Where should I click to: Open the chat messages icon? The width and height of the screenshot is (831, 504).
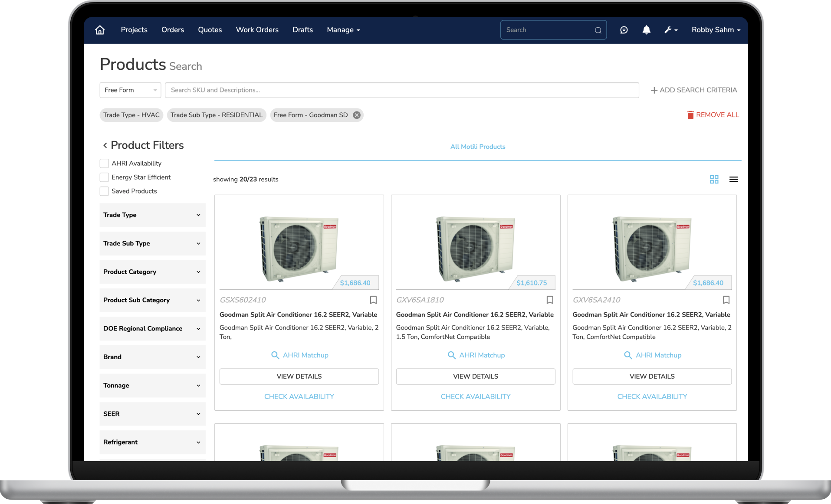(x=624, y=30)
